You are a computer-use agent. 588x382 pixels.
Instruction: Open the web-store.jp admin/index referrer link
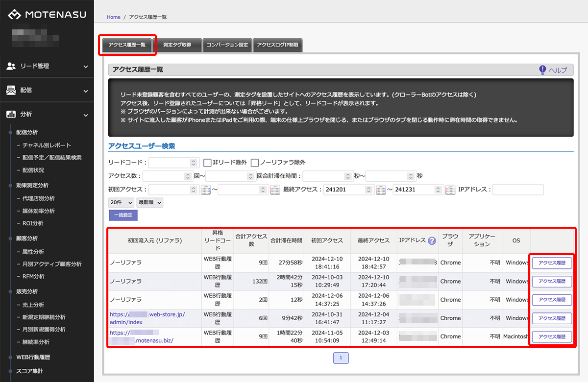(x=147, y=318)
